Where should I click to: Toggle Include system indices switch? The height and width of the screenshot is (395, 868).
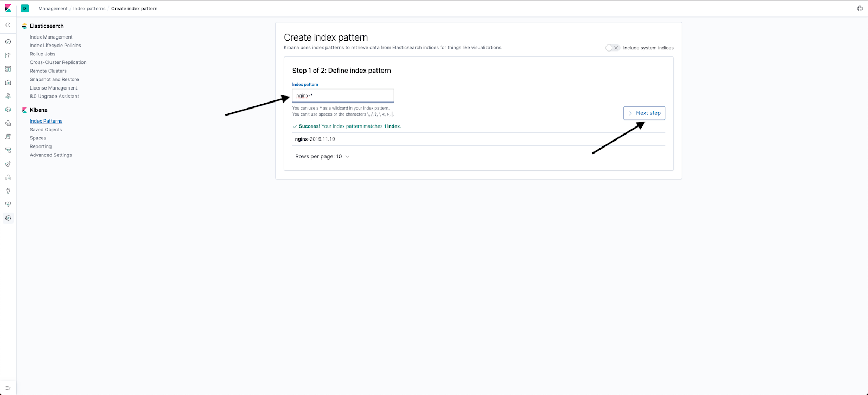pyautogui.click(x=612, y=48)
